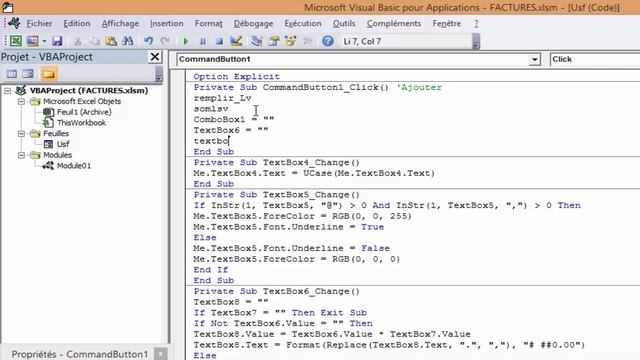Open the Insert UserForm dropdown arrow

click(x=44, y=41)
